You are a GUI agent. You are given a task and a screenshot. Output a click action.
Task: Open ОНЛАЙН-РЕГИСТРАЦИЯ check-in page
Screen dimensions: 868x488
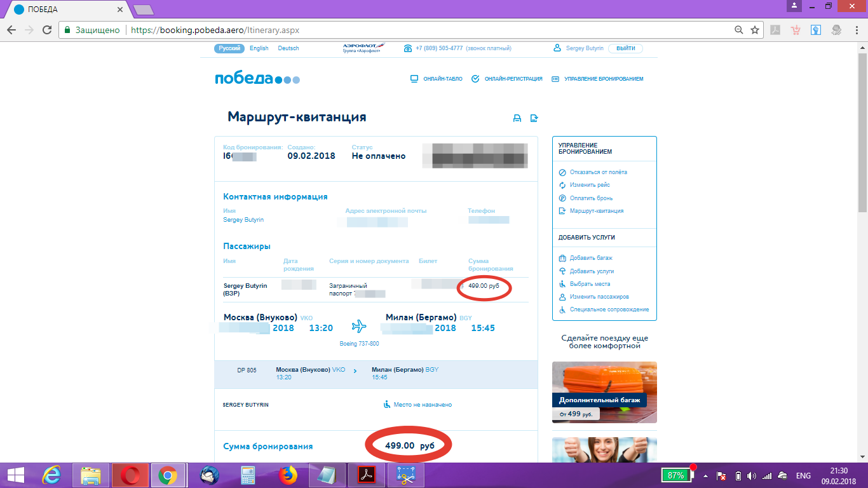507,79
